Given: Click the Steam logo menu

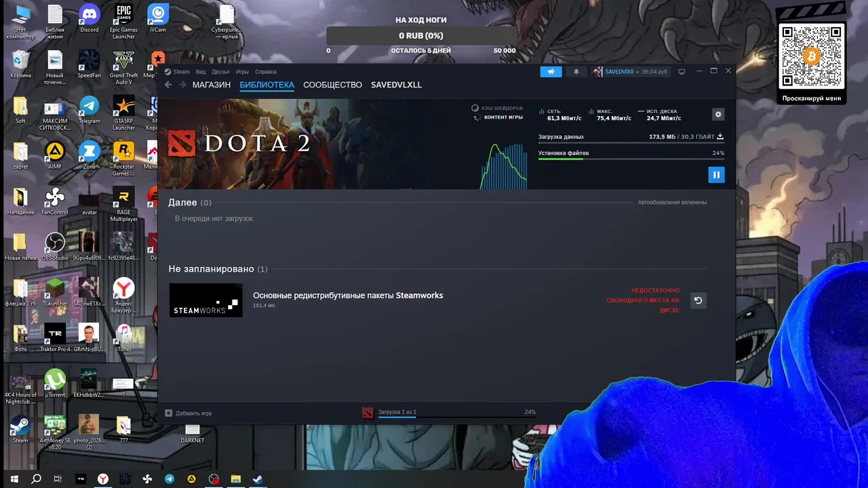Looking at the screenshot, I should point(177,72).
